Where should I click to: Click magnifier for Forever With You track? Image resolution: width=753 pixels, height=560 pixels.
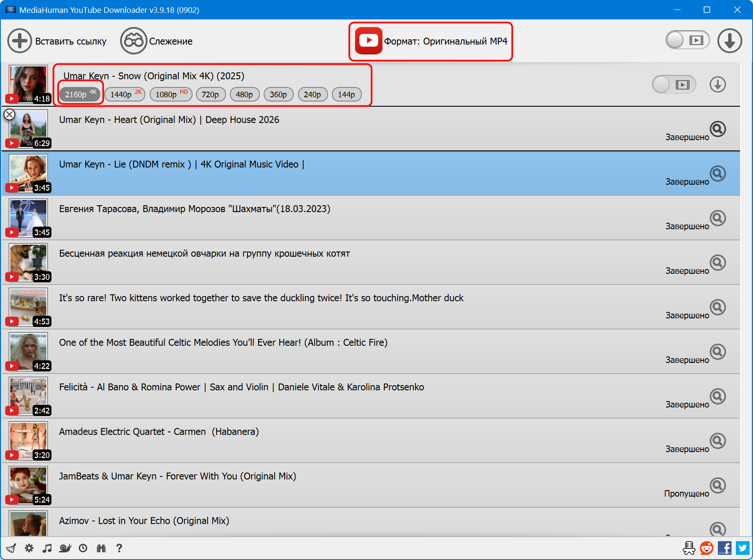click(x=717, y=485)
